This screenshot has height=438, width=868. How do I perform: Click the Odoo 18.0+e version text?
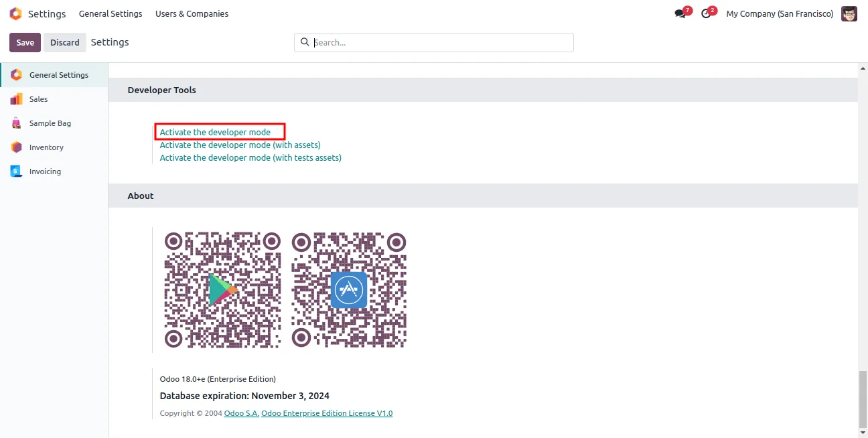point(218,379)
